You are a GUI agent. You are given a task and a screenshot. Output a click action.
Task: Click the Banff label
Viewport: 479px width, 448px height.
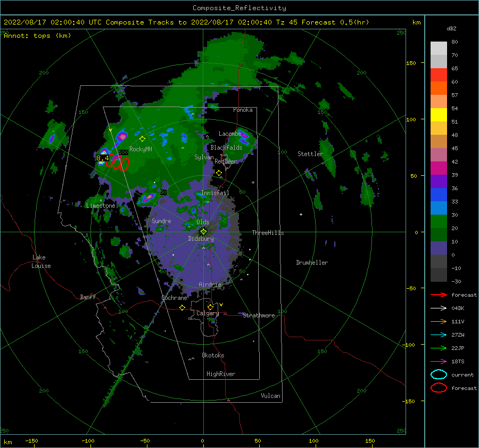88,297
